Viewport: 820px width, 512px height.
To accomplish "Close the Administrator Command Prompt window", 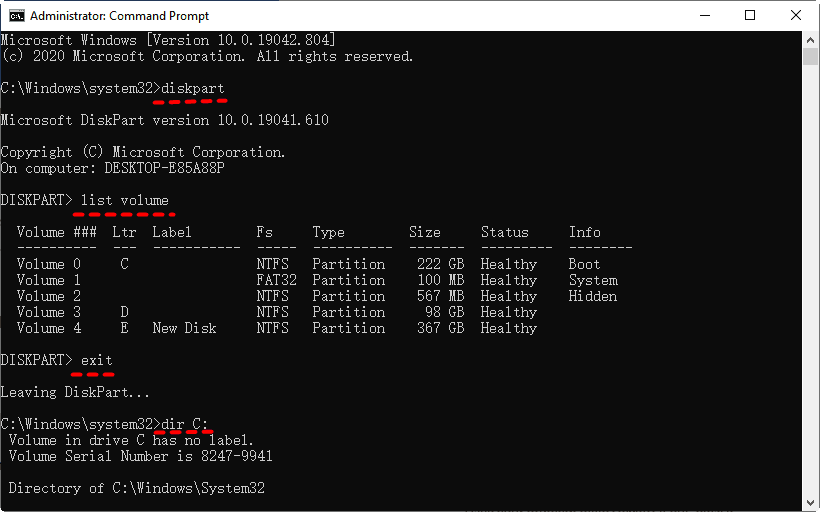I will tap(796, 16).
